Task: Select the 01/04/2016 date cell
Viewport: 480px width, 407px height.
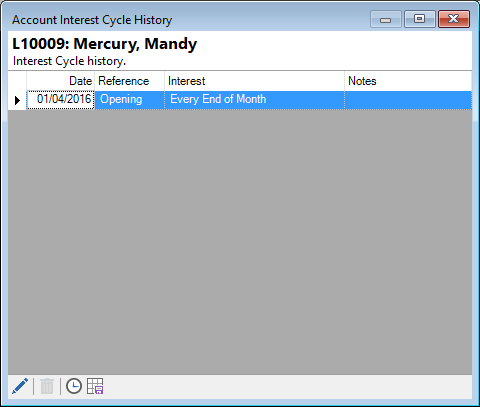Action: click(61, 100)
